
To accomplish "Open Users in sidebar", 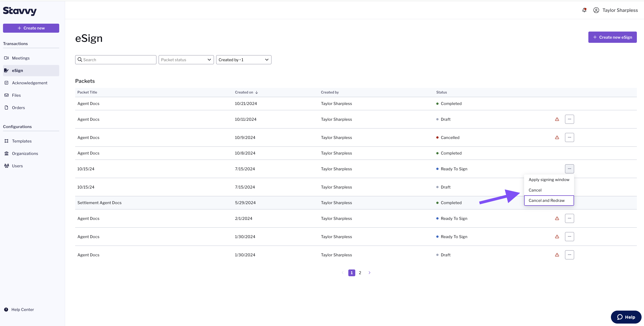I will coord(31,166).
